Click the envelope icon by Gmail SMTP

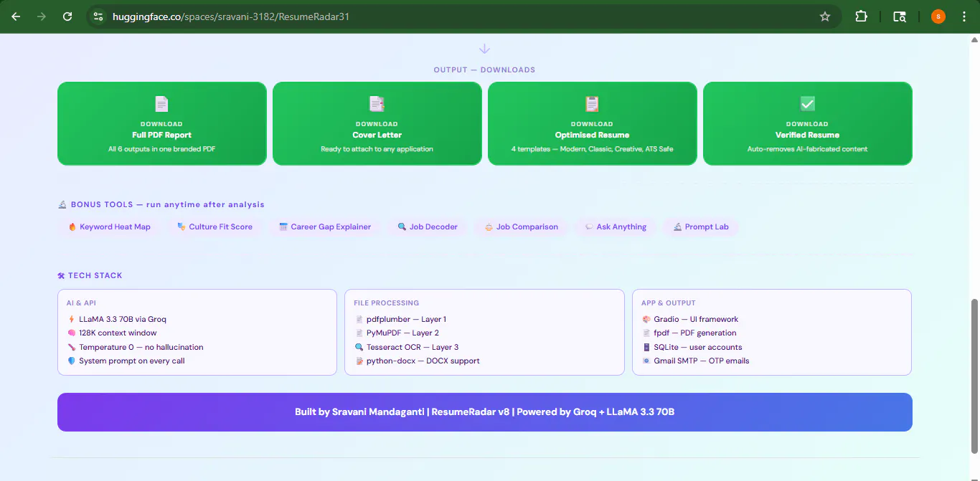(x=646, y=361)
